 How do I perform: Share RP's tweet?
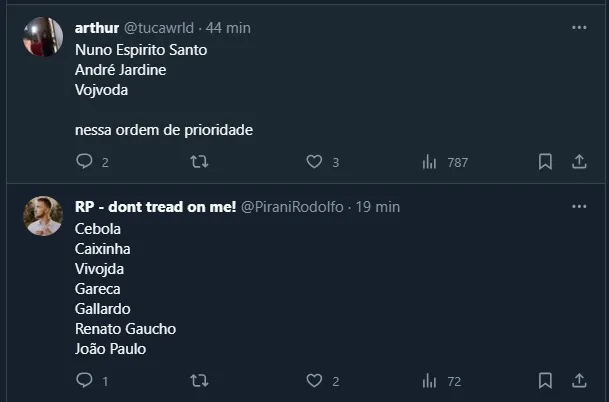pyautogui.click(x=579, y=380)
